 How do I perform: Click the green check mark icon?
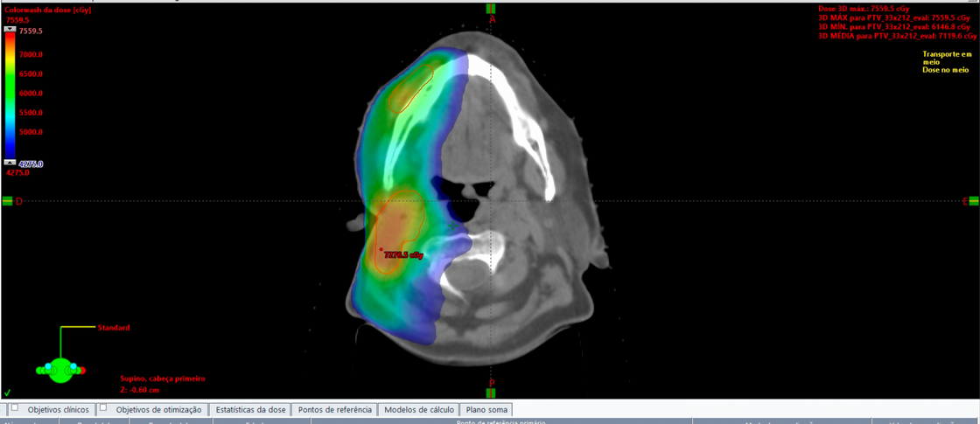tap(8, 393)
